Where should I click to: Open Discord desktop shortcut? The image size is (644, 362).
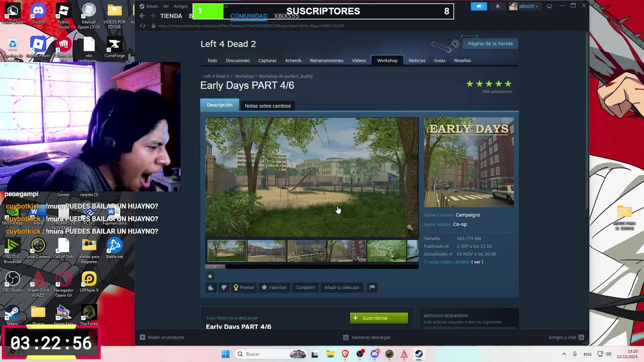38,14
